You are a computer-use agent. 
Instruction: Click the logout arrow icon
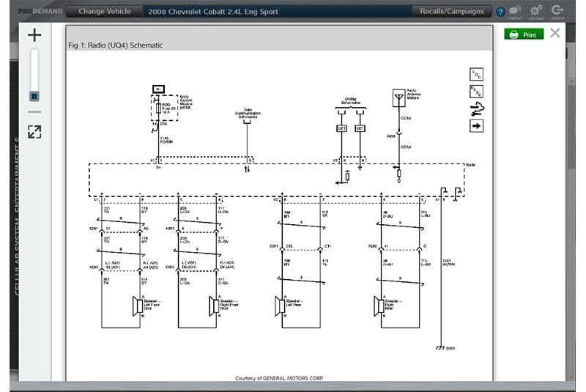click(x=557, y=11)
